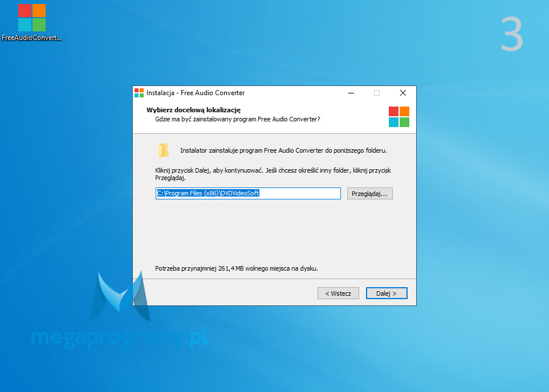
Task: Select the FreeAudioConverter desktop shortcut icon
Action: [x=32, y=18]
